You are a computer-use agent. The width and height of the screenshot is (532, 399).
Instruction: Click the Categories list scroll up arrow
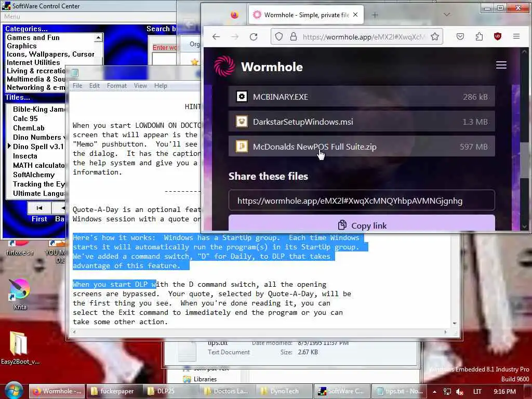[x=98, y=37]
